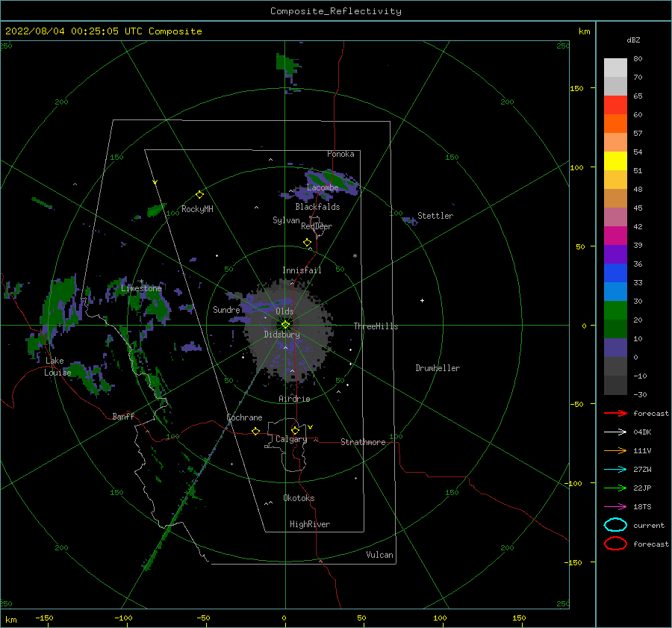Select the orange 111V arrow symbol

615,450
